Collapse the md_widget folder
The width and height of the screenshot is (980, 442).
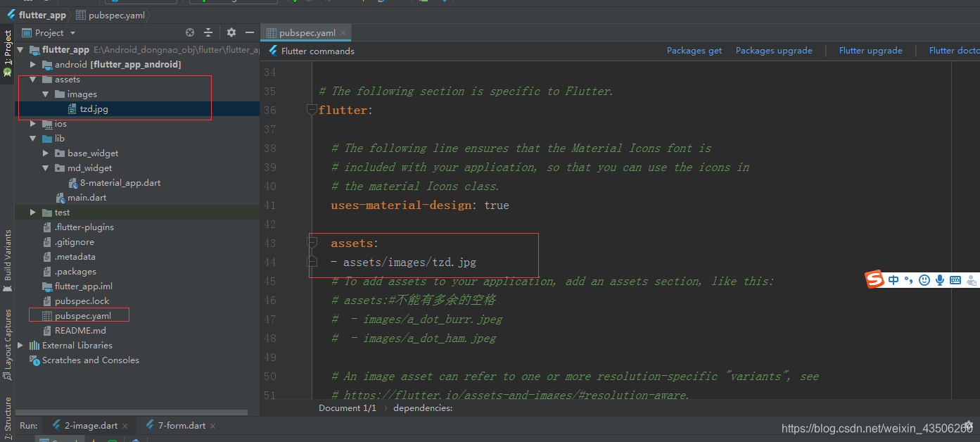coord(46,168)
